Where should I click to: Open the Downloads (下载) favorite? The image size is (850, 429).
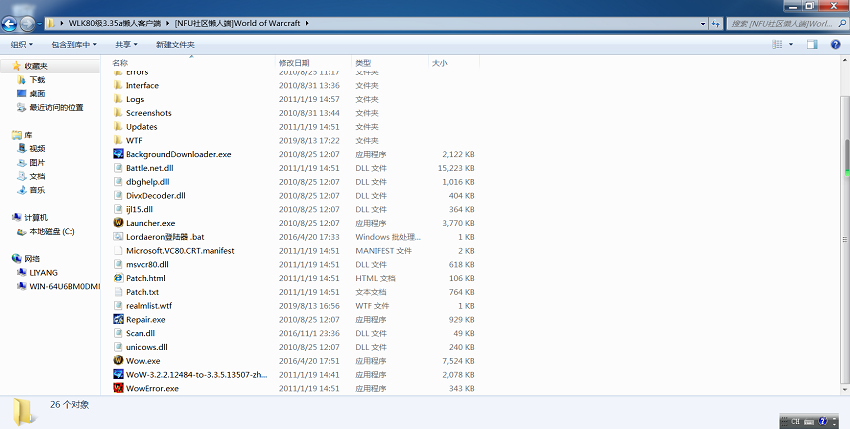37,80
